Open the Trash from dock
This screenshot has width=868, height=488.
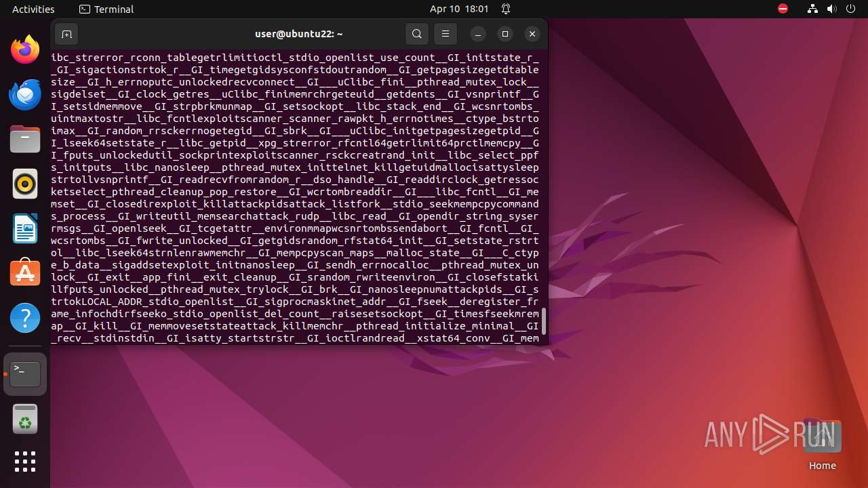25,419
